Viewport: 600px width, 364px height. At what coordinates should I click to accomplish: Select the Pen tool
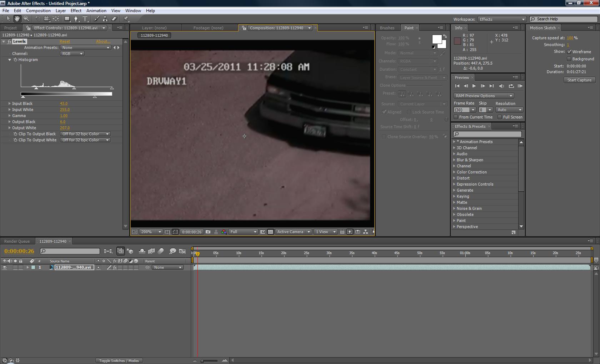[76, 19]
